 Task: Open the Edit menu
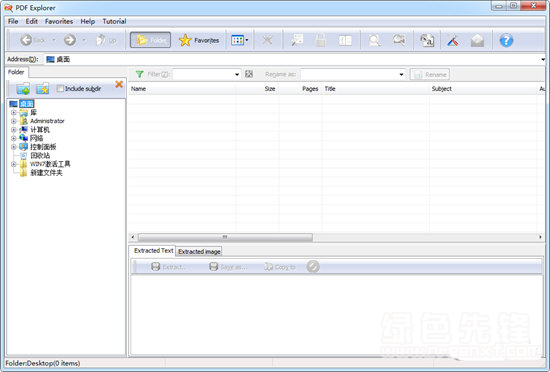coord(32,21)
